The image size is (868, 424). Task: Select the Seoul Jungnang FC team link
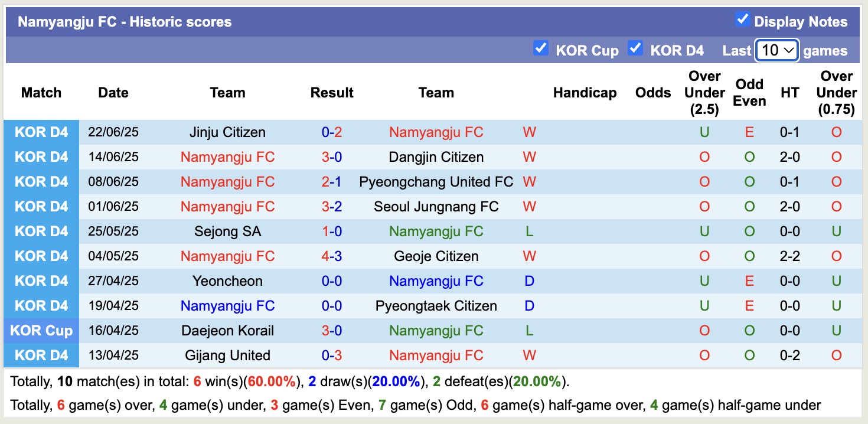click(x=436, y=207)
